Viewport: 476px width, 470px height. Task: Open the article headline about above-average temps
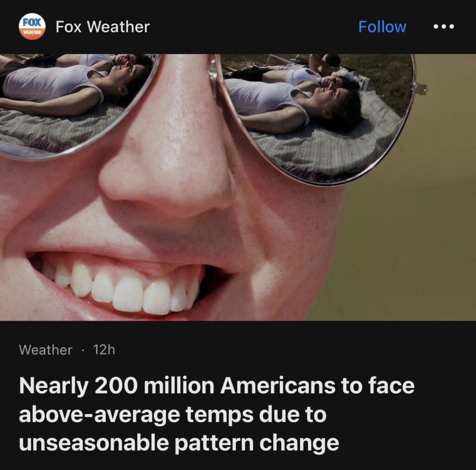point(217,414)
